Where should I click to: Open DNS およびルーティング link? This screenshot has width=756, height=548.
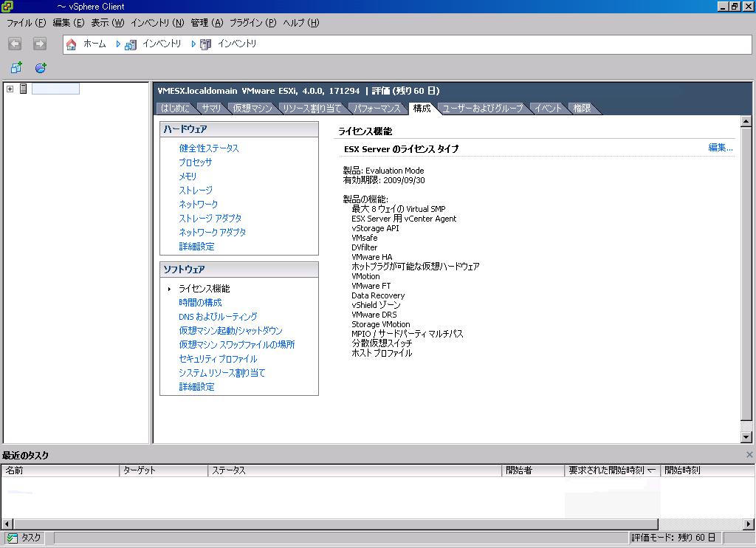[x=218, y=317]
